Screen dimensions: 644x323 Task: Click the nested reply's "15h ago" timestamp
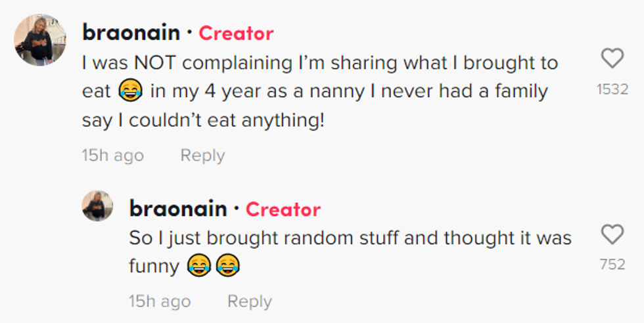coord(160,301)
